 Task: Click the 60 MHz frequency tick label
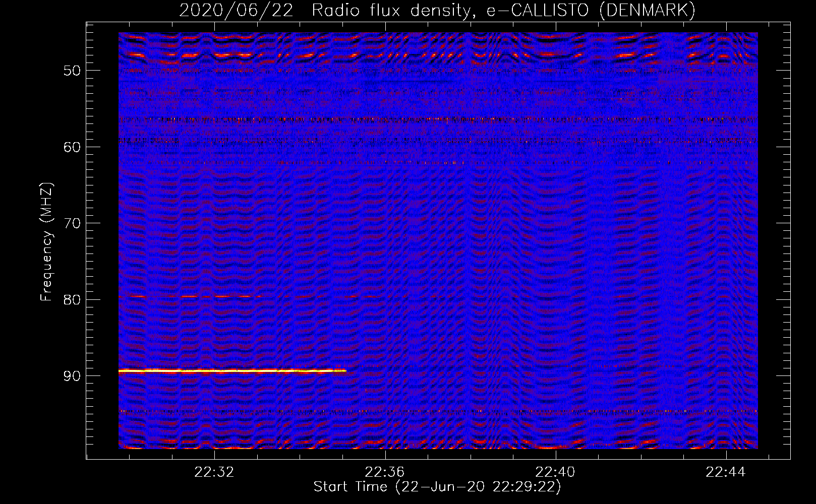pyautogui.click(x=72, y=147)
